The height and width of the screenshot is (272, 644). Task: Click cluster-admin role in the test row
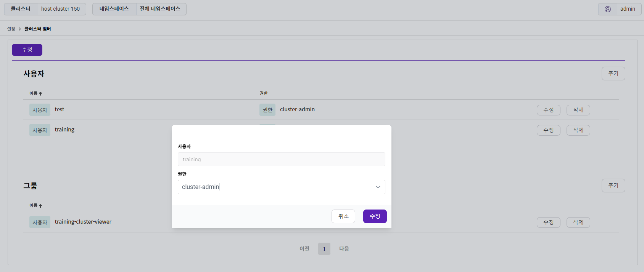point(298,110)
